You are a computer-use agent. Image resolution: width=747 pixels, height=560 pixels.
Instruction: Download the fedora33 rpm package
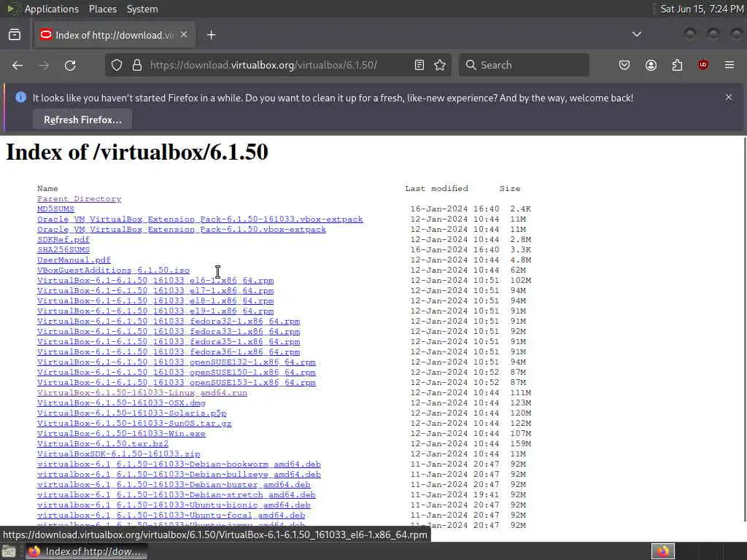click(169, 332)
